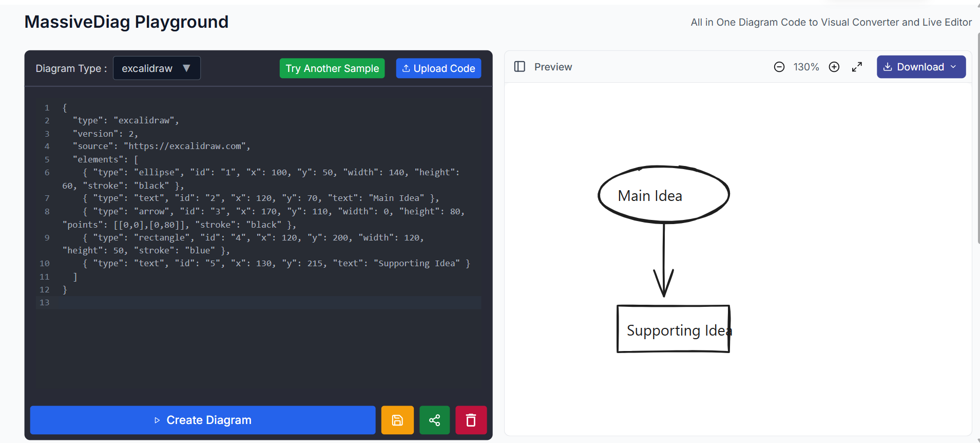Share diagram using the green share icon
The image size is (980, 443).
(434, 420)
